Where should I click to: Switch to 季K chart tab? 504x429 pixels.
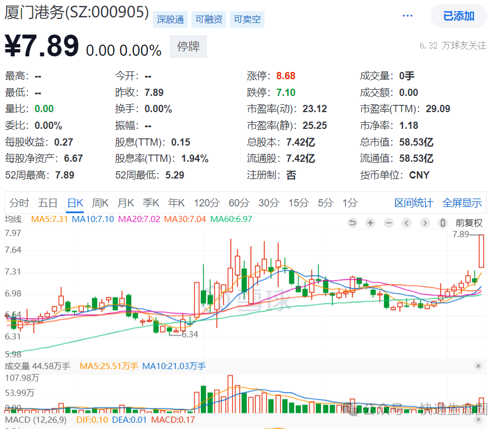coord(151,203)
